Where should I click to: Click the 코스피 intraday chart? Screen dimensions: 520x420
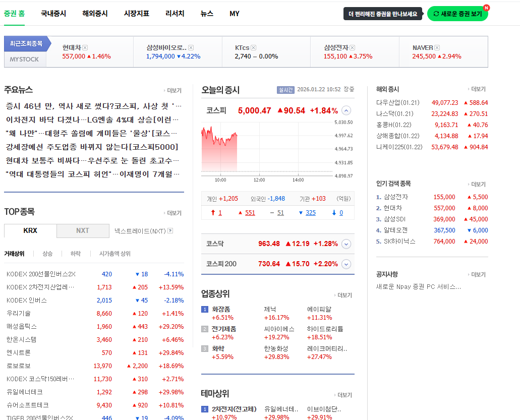click(277, 151)
